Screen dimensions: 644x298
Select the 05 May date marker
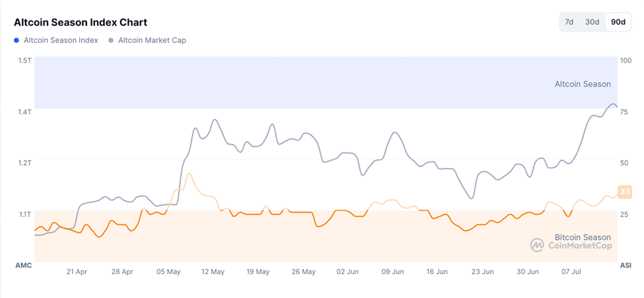168,272
